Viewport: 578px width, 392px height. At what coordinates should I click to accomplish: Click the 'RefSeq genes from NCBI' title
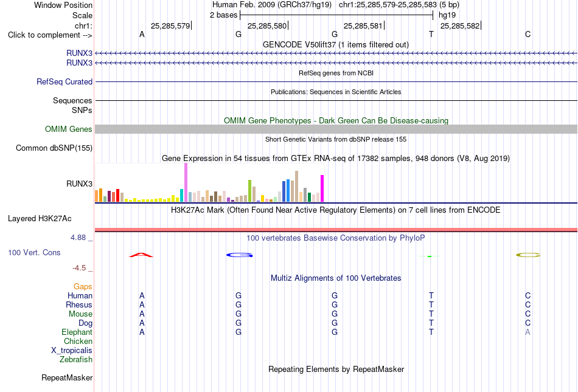coord(336,73)
